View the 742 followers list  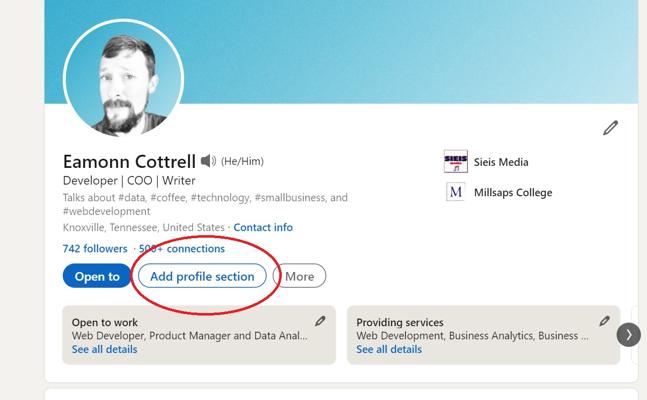pyautogui.click(x=95, y=249)
